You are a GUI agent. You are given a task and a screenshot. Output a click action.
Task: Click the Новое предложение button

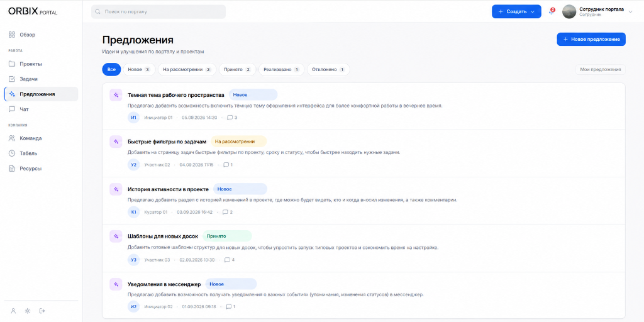[x=591, y=39]
